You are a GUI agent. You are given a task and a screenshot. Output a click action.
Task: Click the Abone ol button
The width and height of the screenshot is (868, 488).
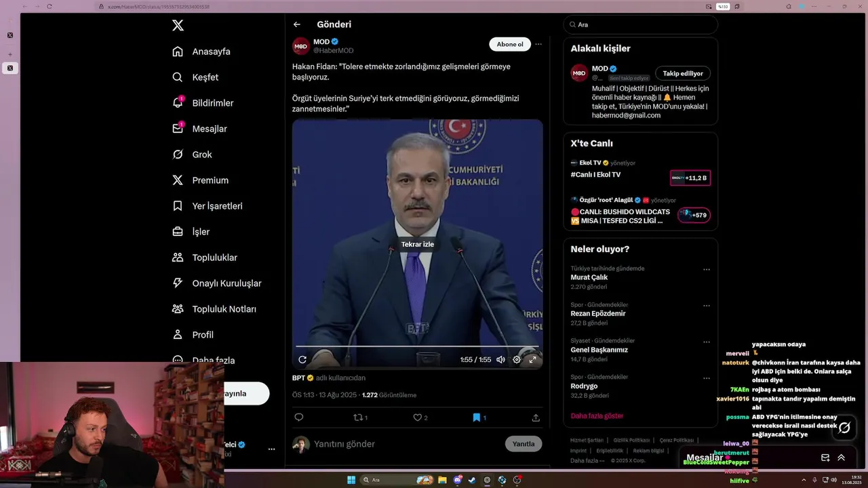coord(510,44)
